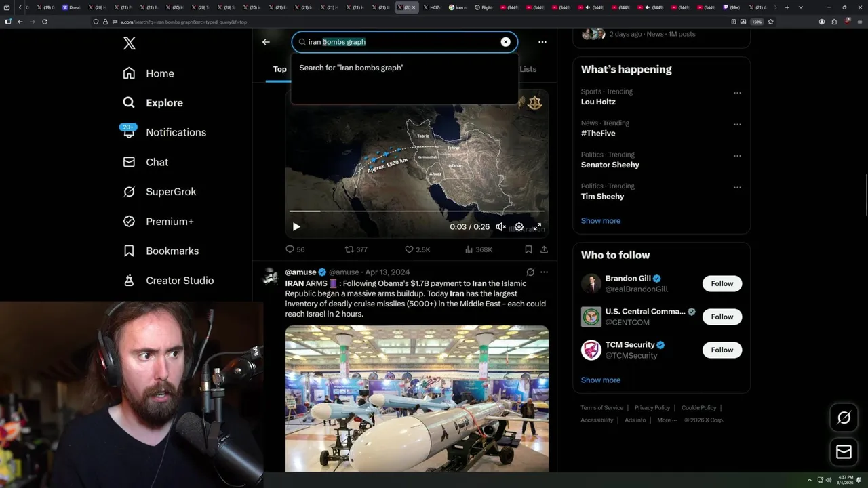Open video settings gear
This screenshot has width=868, height=488.
point(519,227)
